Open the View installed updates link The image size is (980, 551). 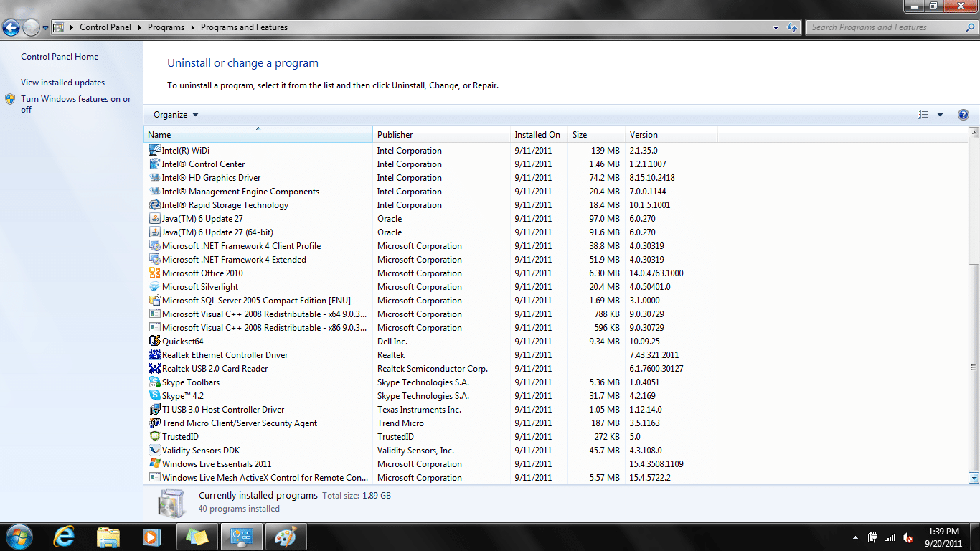point(62,83)
